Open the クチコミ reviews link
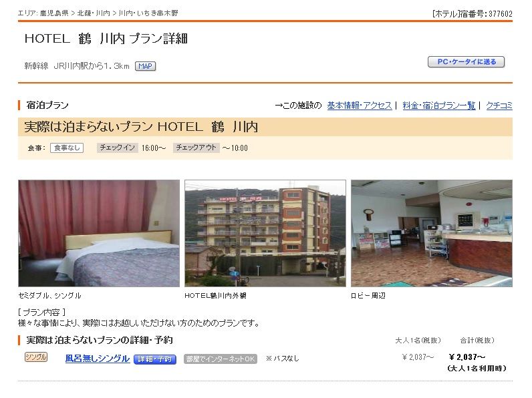 (499, 106)
